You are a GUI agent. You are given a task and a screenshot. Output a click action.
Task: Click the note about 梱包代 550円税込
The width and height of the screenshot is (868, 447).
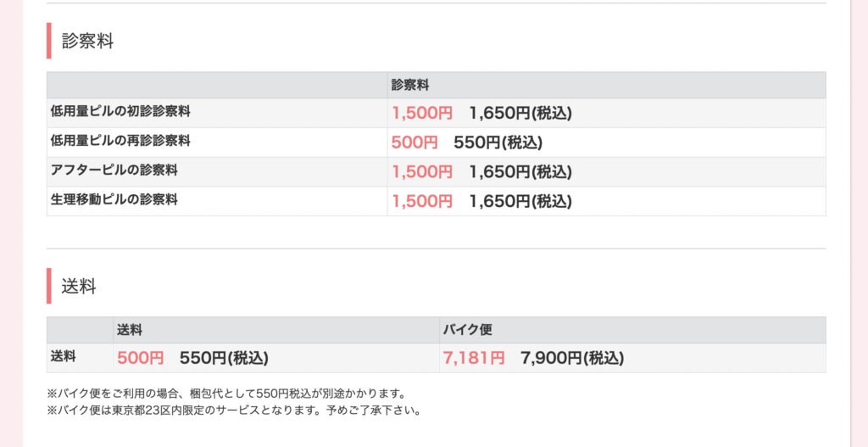click(x=227, y=394)
